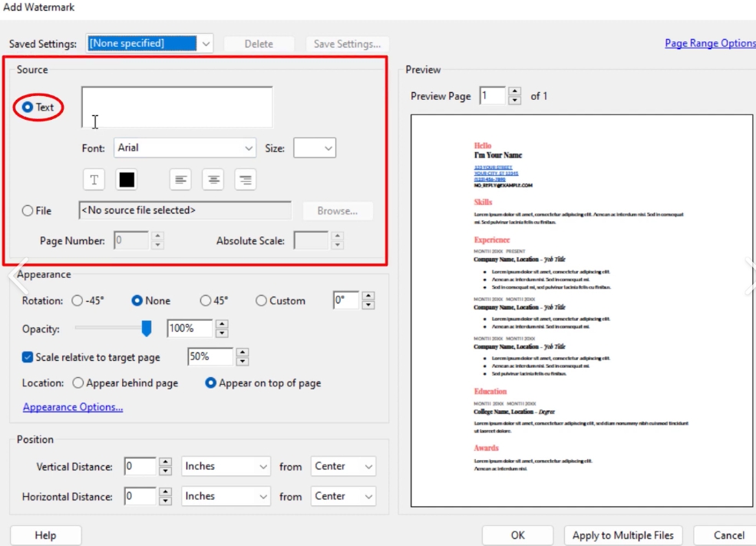
Task: Toggle Scale relative to target page
Action: pos(28,357)
